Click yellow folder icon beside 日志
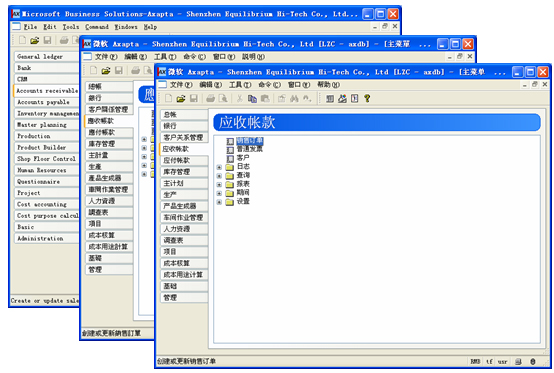The height and width of the screenshot is (373, 554). coord(230,167)
